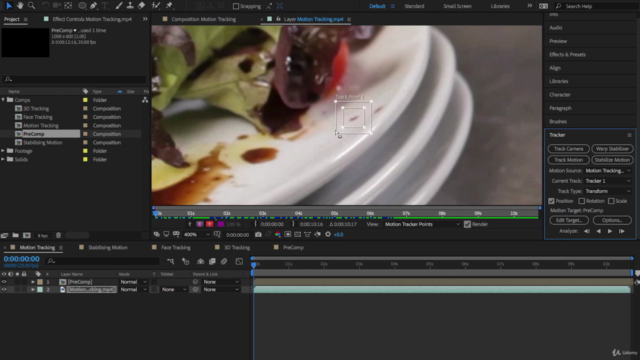The image size is (640, 360).
Task: Select the Eraser tool
Action: tap(141, 6)
